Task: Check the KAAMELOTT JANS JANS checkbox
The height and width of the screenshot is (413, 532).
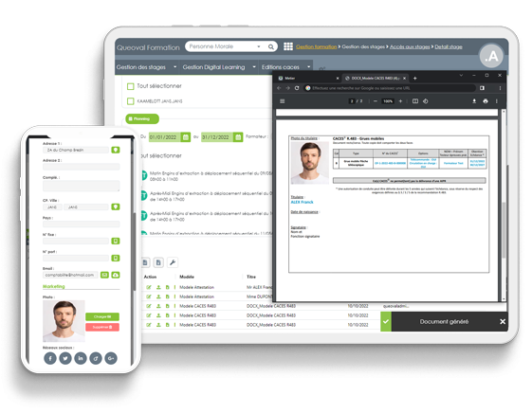Action: tap(130, 101)
